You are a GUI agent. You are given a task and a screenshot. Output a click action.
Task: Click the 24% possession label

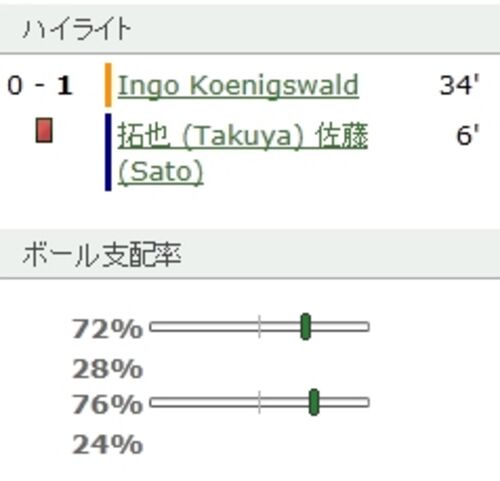[x=108, y=444]
